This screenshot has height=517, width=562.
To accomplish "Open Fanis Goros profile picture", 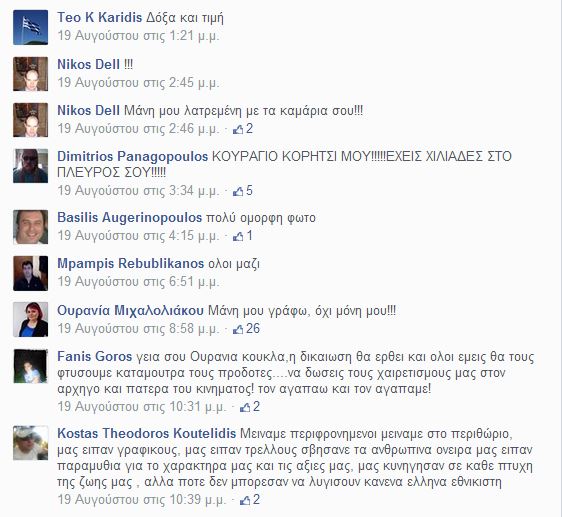I will click(x=30, y=366).
